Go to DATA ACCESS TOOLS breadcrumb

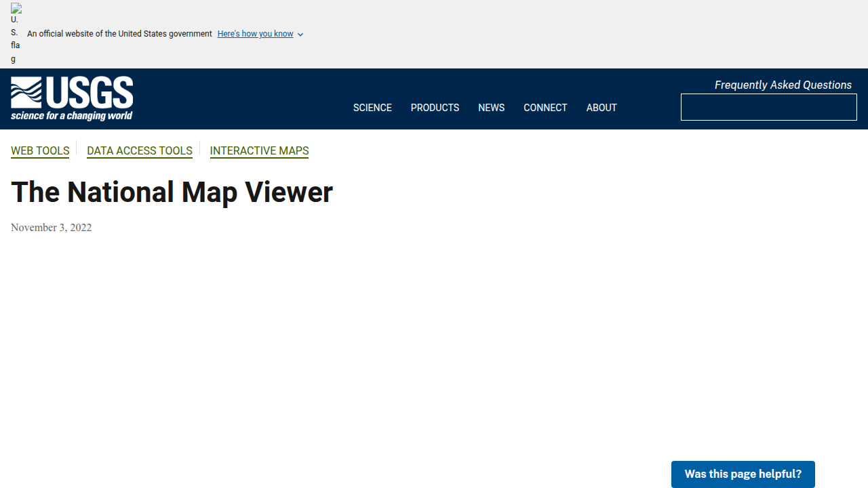(140, 150)
